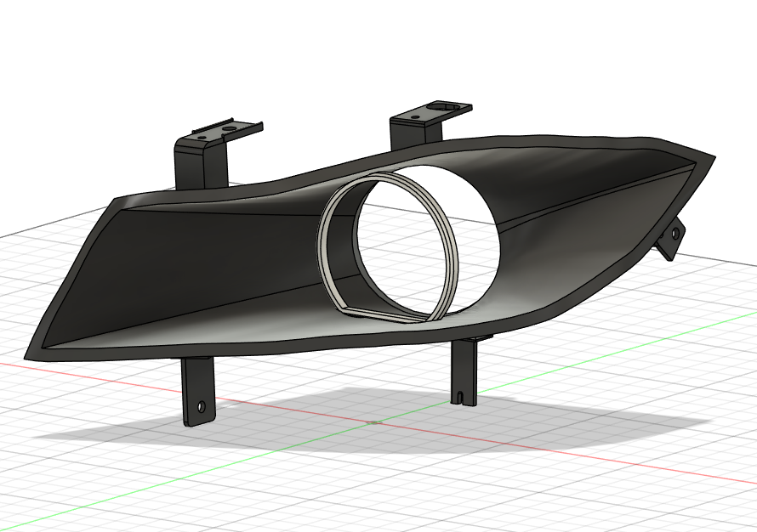Image resolution: width=757 pixels, height=532 pixels.
Task: Select the large round hole on top-left bracket
Action: click(228, 129)
